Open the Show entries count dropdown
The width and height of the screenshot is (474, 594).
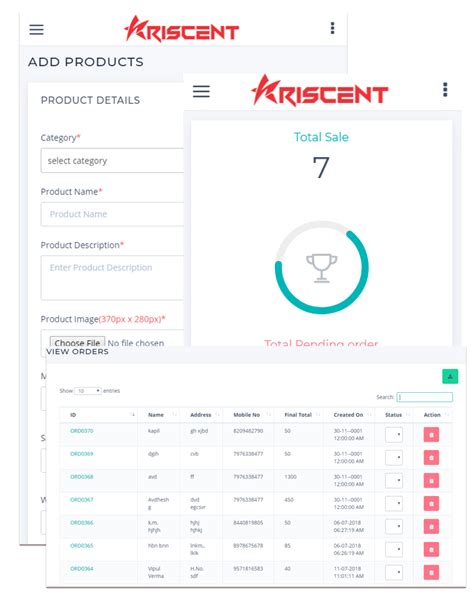coord(88,391)
